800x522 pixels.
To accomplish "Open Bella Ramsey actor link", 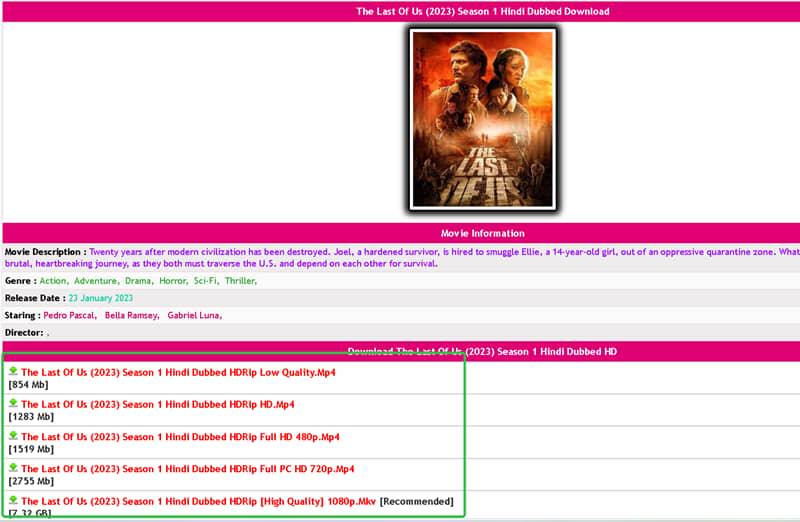I will tap(132, 315).
